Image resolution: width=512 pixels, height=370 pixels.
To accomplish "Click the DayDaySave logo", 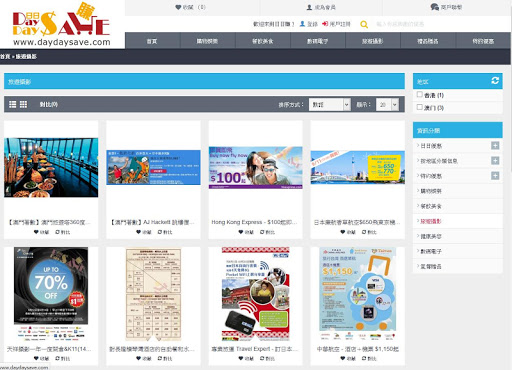I will tap(62, 24).
